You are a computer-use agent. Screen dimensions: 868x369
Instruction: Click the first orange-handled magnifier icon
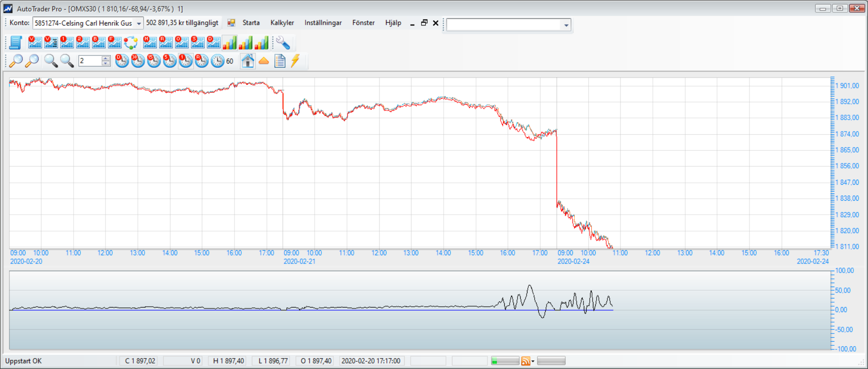pos(16,61)
